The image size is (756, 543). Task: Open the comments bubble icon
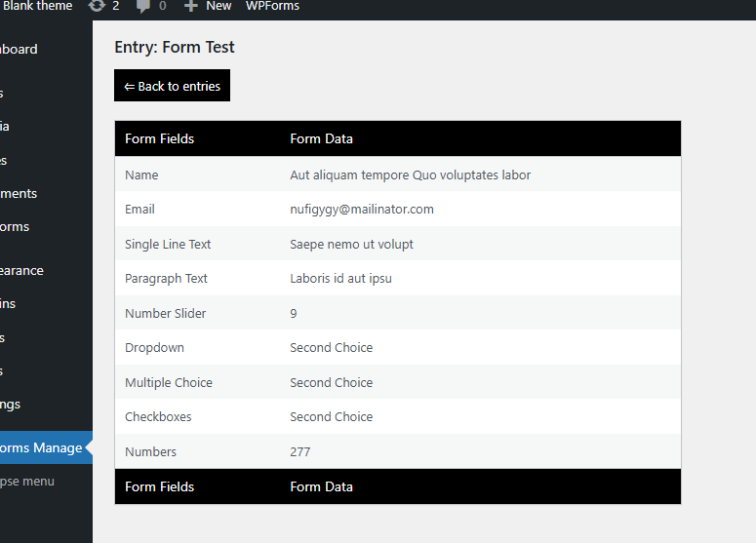tap(143, 6)
